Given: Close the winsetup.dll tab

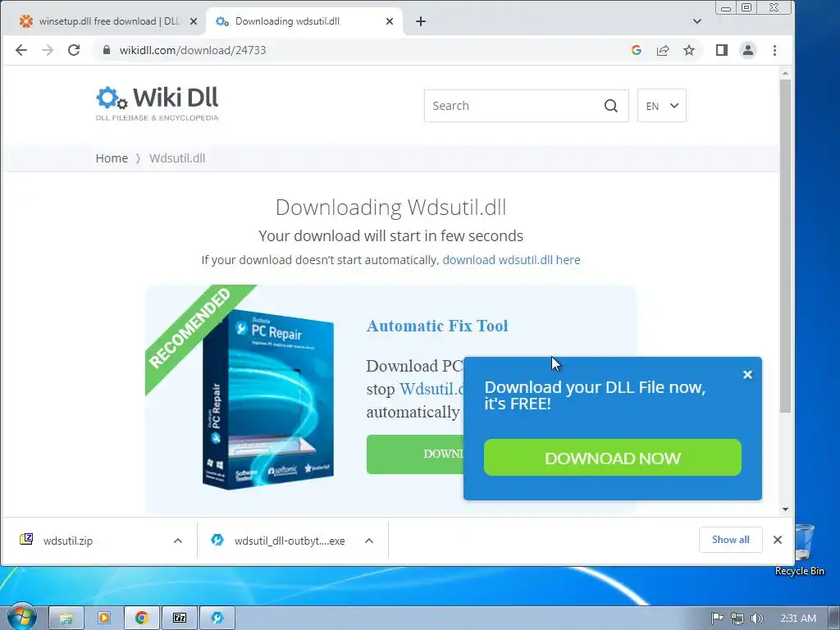Looking at the screenshot, I should [x=194, y=21].
